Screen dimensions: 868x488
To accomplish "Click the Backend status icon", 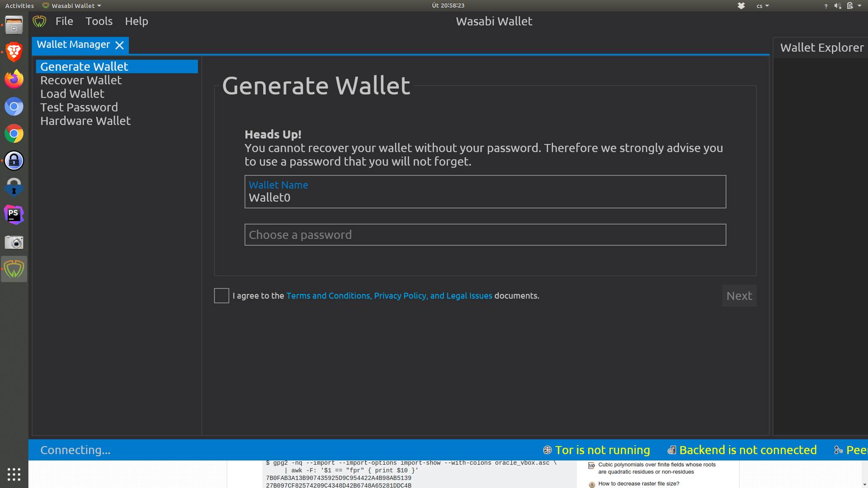I will tap(672, 450).
